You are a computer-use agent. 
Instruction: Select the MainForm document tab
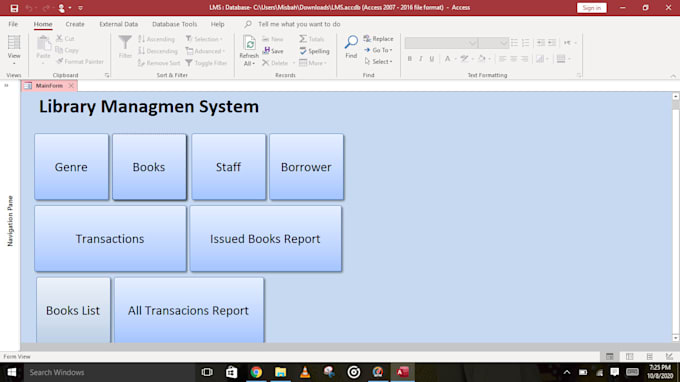(49, 86)
